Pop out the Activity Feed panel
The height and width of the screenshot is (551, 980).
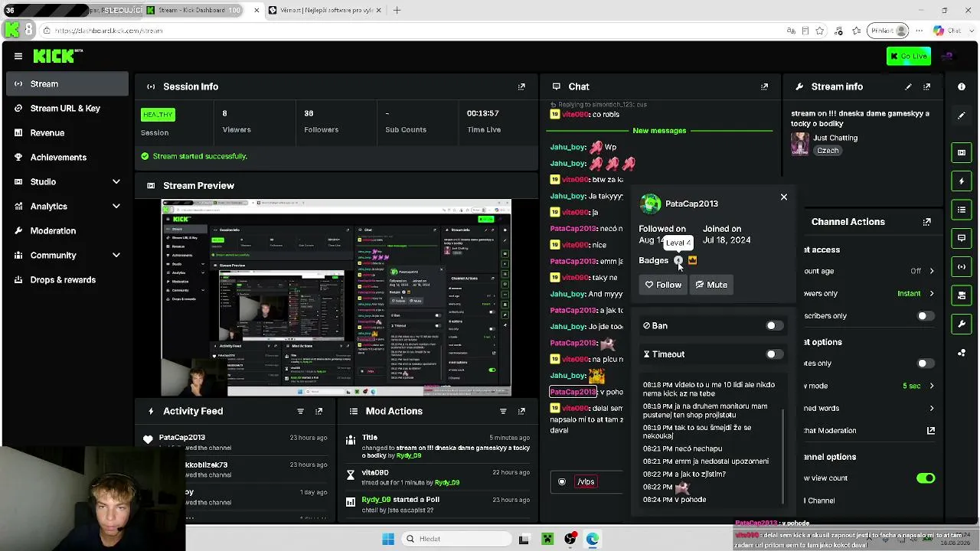click(x=318, y=411)
